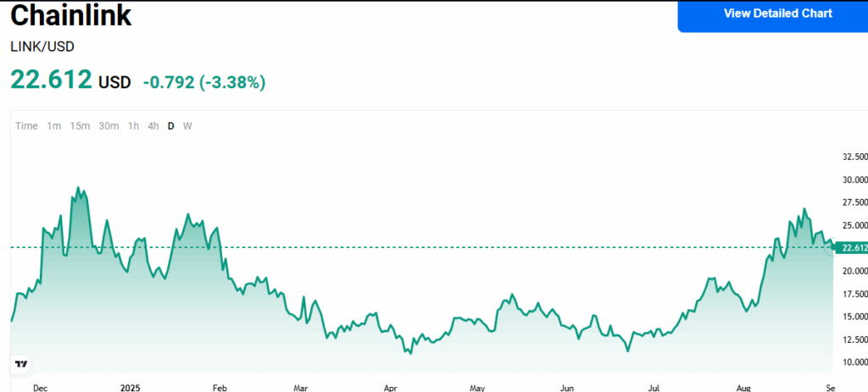Choose the 30m interval option

click(108, 126)
